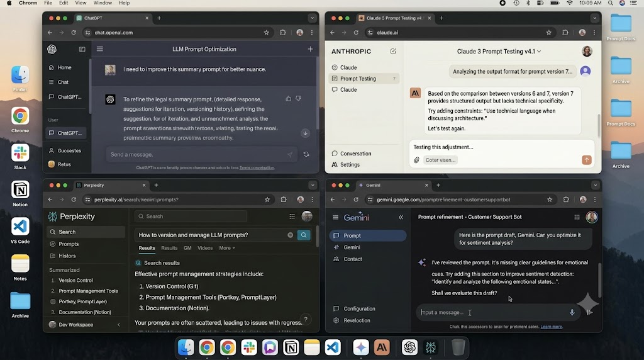Toggle the ChatGPT sidebar panel icon

[x=82, y=49]
